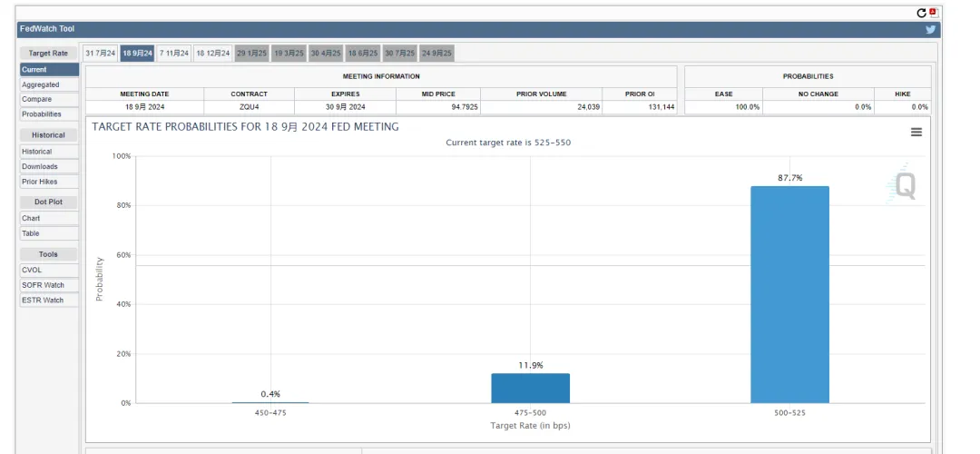This screenshot has height=454, width=980.
Task: Open the ESTR Watch tool
Action: coord(49,301)
